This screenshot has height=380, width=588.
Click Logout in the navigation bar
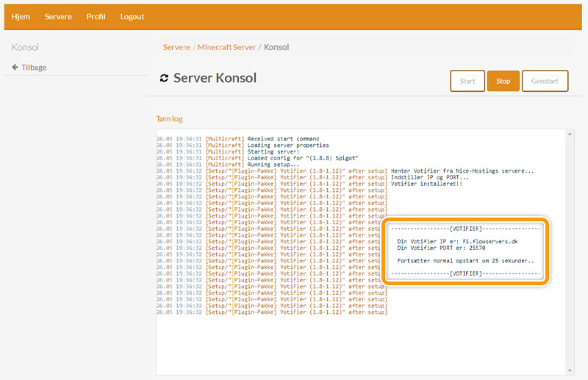132,16
